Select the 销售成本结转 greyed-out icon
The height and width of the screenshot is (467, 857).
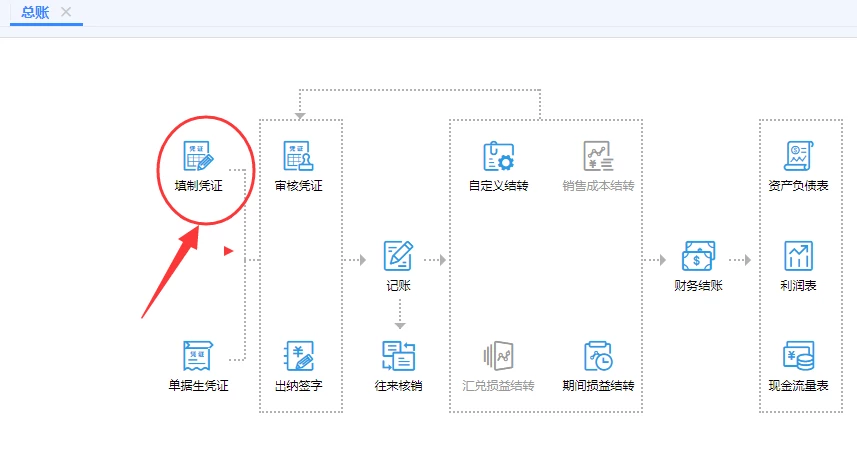pos(598,157)
